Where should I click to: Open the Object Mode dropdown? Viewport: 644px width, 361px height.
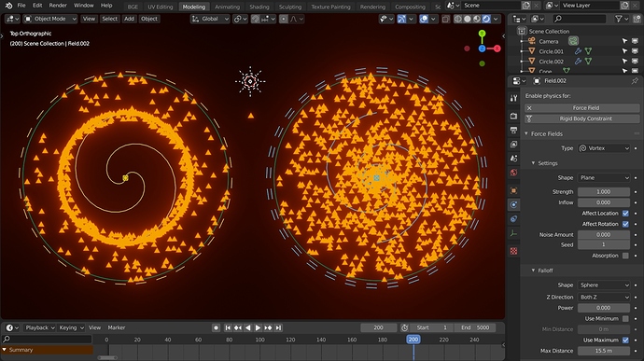click(50, 19)
